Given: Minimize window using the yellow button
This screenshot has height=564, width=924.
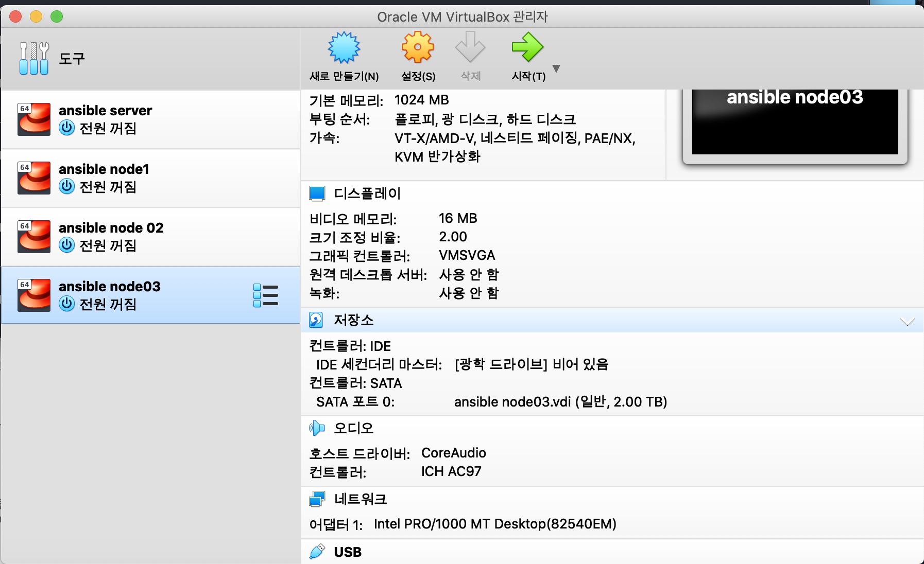Looking at the screenshot, I should point(36,16).
